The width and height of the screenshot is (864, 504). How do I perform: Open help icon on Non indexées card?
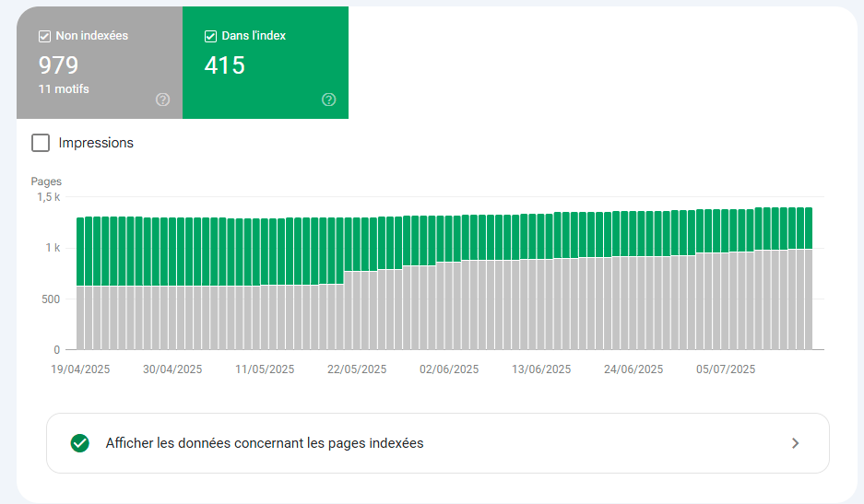point(163,100)
